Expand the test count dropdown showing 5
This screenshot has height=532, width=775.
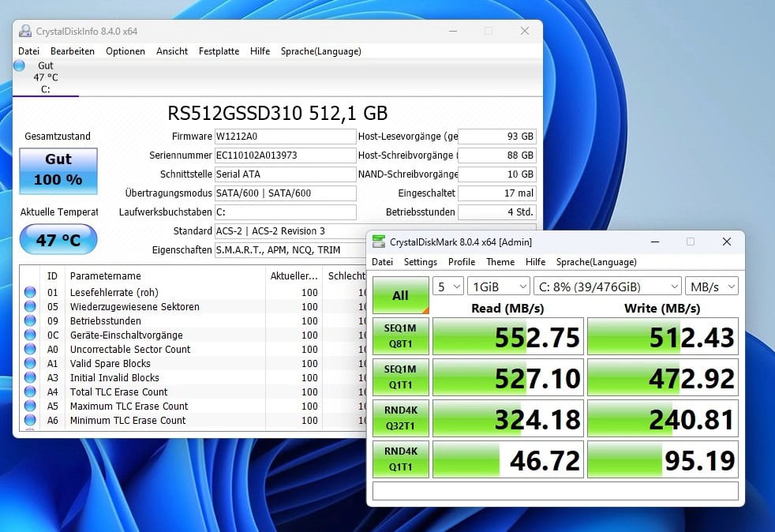pyautogui.click(x=447, y=287)
